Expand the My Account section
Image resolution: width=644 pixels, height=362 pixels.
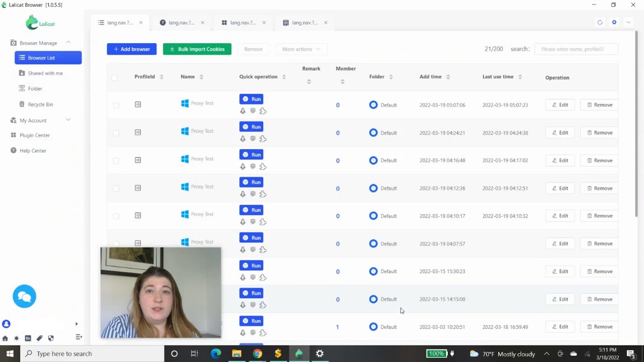coord(68,120)
